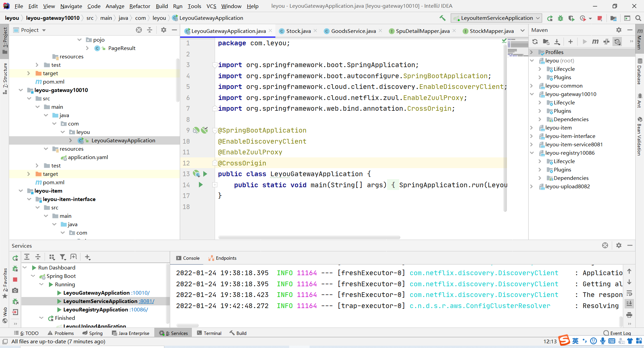The image size is (644, 348).
Task: Toggle scroll to end of console
Action: click(x=629, y=304)
